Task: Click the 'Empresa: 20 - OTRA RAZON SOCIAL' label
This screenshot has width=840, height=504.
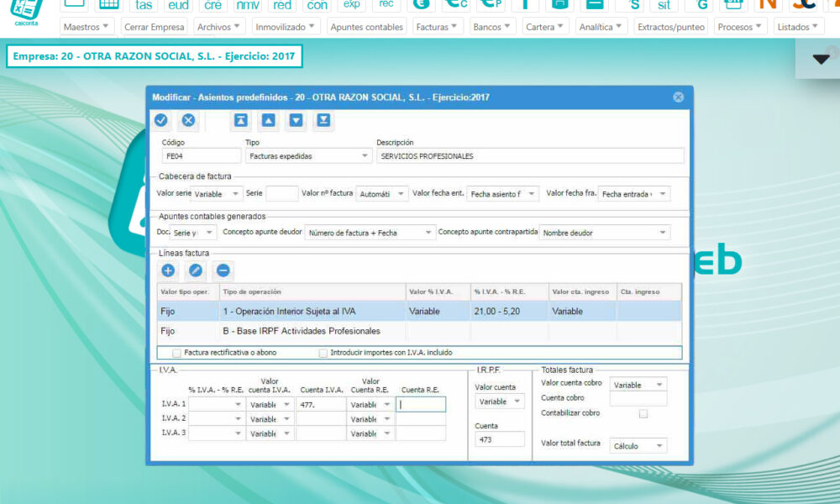Action: tap(155, 56)
